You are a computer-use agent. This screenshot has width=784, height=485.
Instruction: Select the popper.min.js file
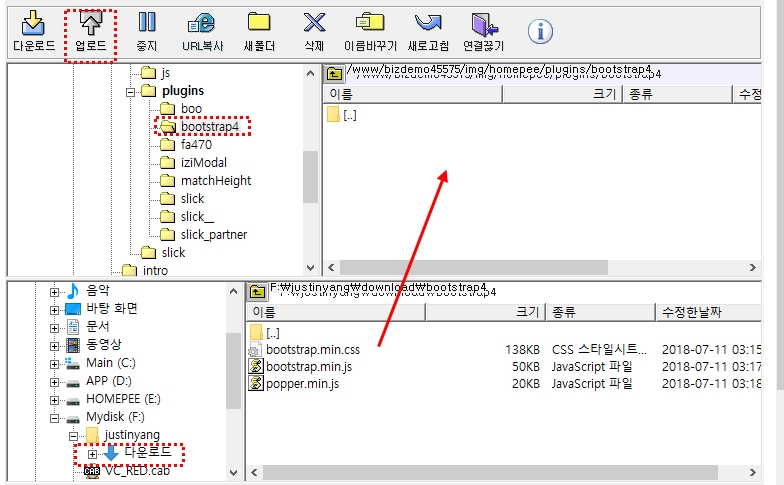click(304, 384)
